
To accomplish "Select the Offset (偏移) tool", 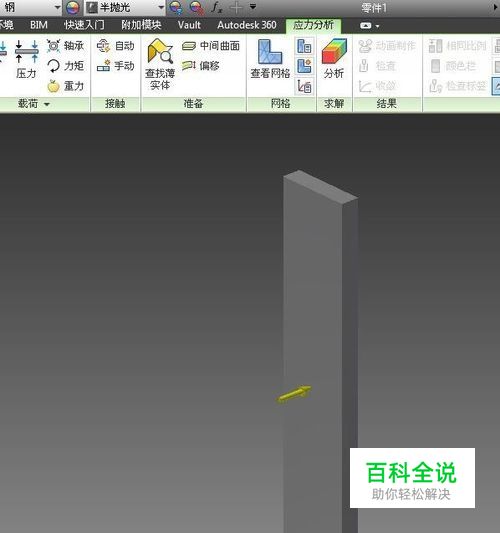I will [201, 66].
